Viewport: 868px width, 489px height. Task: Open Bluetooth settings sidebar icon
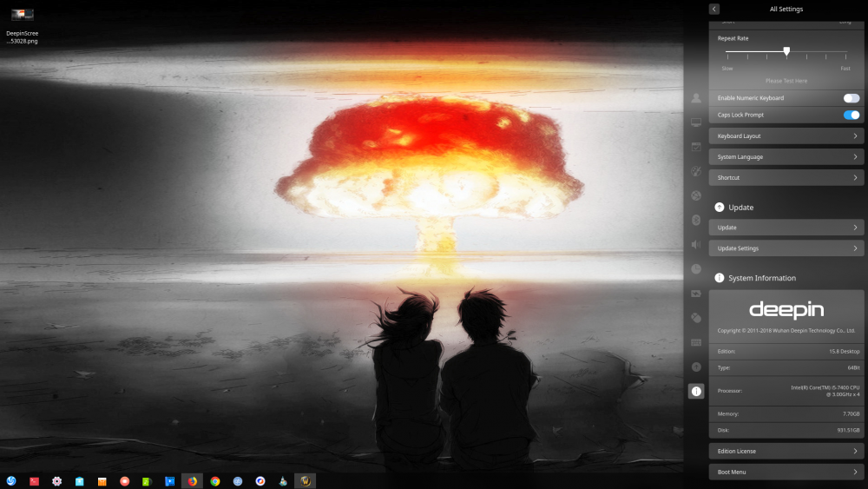click(696, 220)
